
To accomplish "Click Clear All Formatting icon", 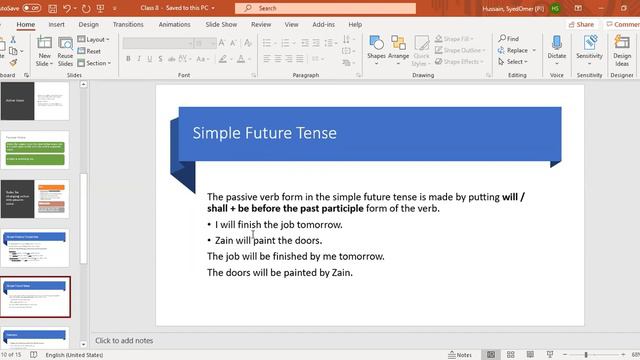I will coord(248,43).
